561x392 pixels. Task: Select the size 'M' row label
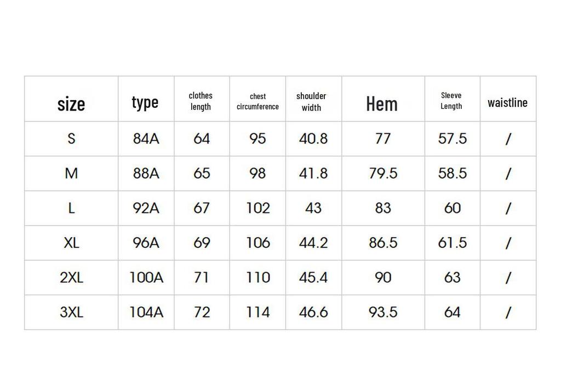pyautogui.click(x=71, y=174)
